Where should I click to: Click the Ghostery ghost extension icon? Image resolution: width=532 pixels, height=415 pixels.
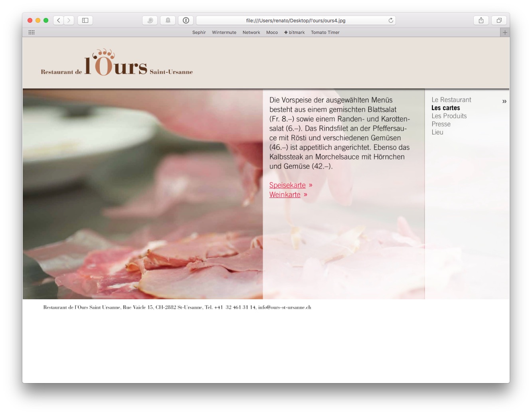168,20
